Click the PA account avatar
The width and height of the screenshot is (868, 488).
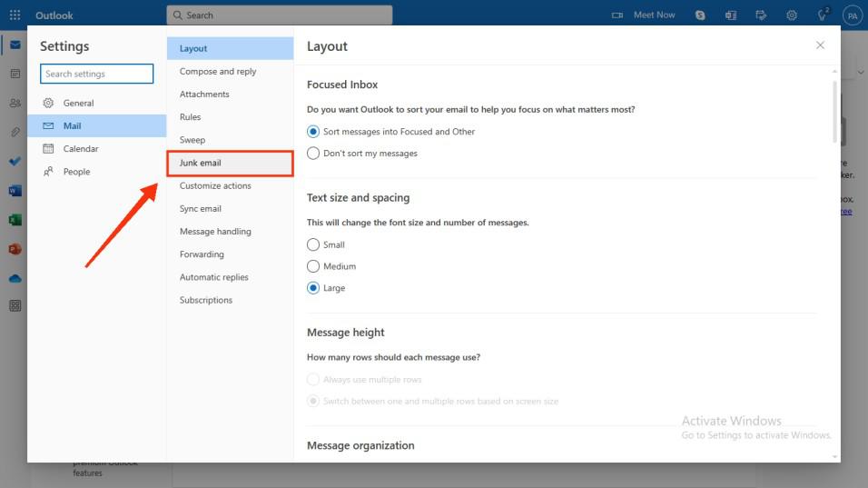(853, 15)
